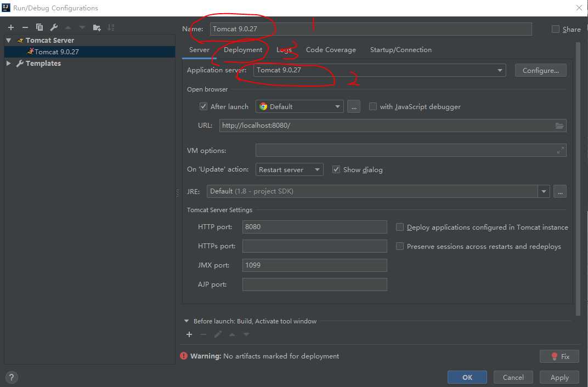This screenshot has height=387, width=588.
Task: Click the red warning icon next to Warning
Action: tap(183, 356)
